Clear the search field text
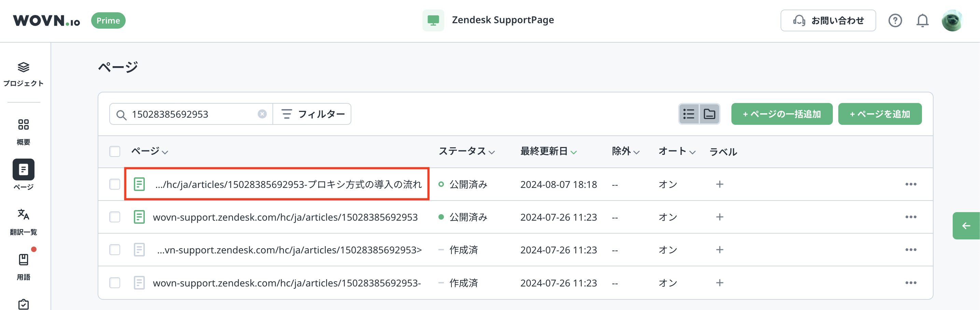The image size is (980, 310). 262,114
